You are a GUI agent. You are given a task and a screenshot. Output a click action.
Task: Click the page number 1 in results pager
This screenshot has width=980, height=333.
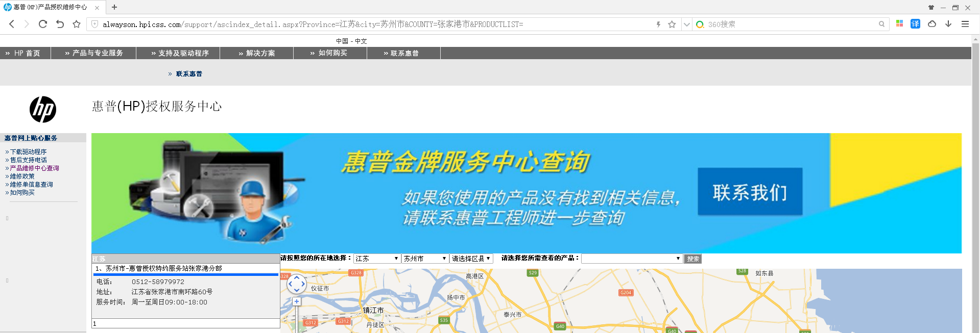tap(94, 323)
